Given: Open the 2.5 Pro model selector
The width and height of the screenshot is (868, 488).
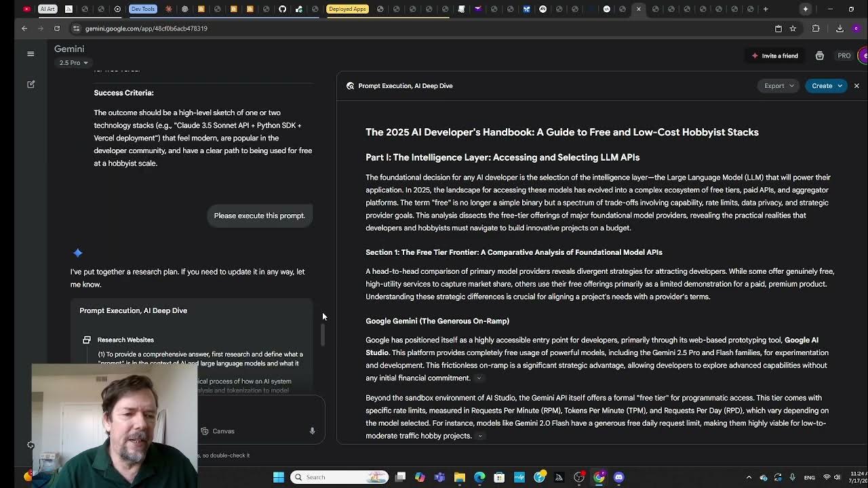Looking at the screenshot, I should coord(72,62).
